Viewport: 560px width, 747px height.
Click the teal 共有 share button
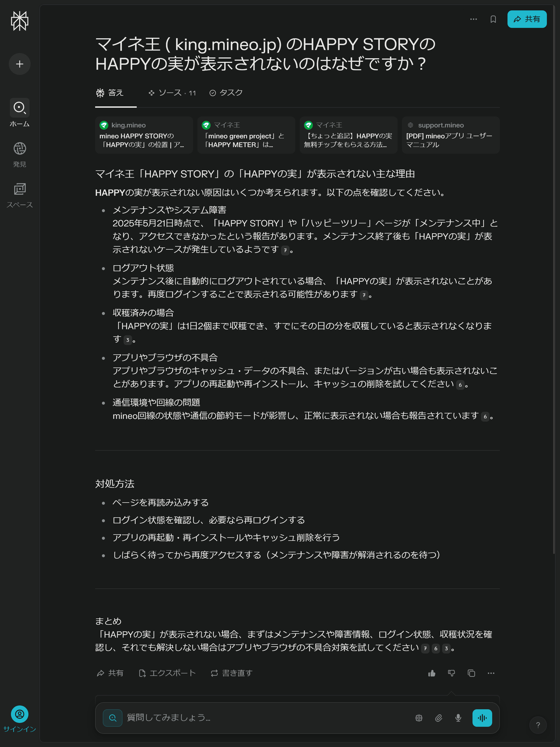[527, 19]
